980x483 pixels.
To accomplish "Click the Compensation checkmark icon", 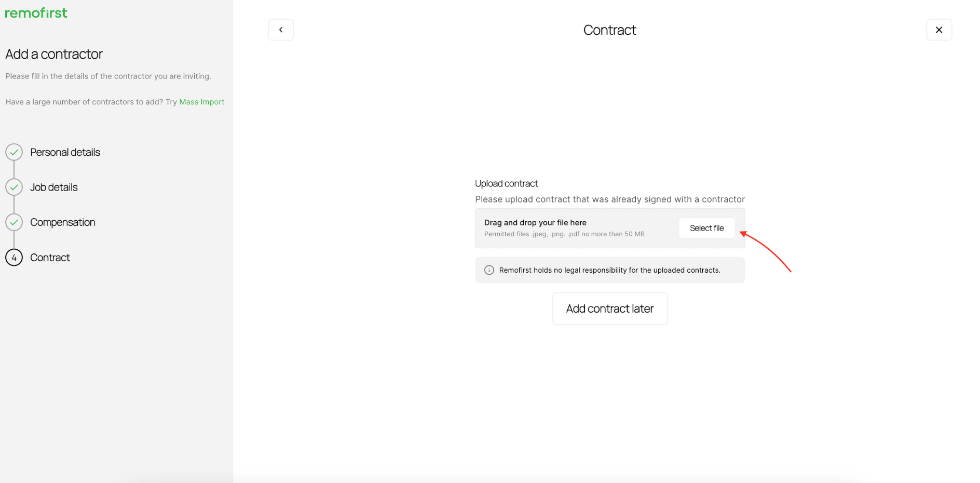I will [x=14, y=222].
